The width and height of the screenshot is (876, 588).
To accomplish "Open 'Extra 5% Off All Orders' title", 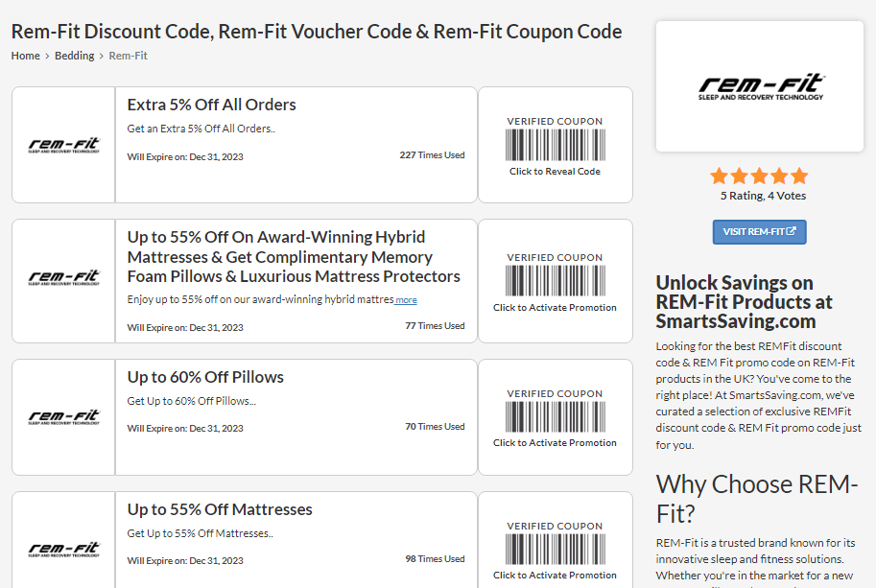I will (212, 105).
